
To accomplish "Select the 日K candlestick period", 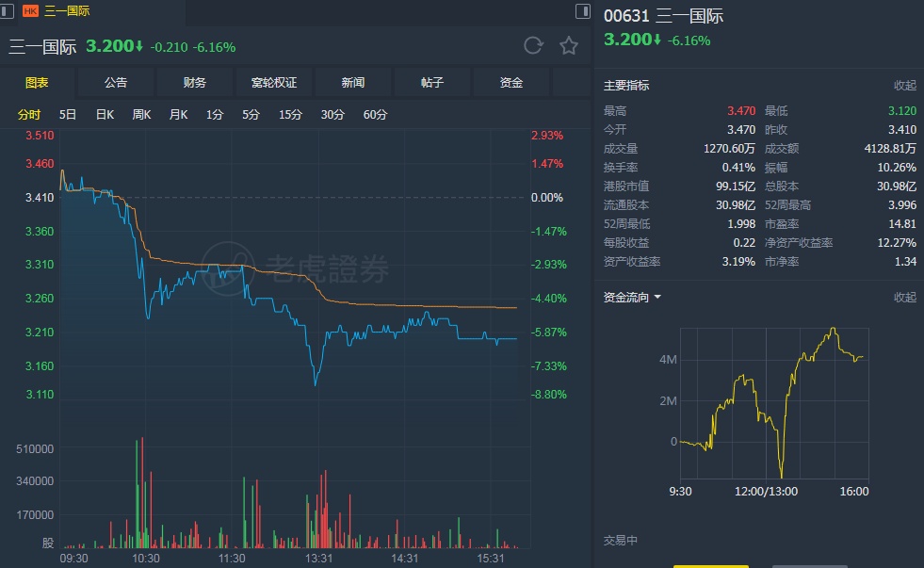I will 105,115.
